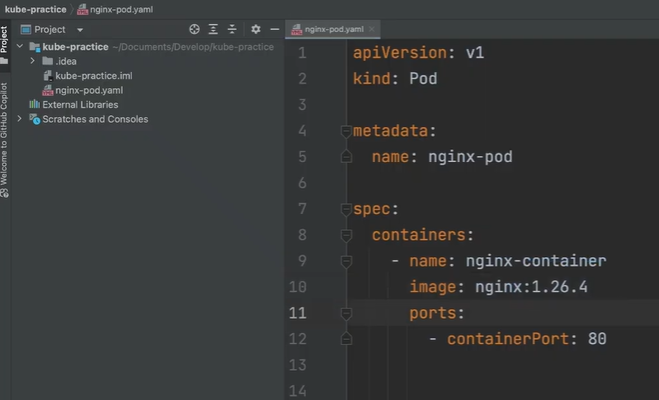The image size is (659, 400).
Task: Click the kind key on line 2
Action: [372, 79]
